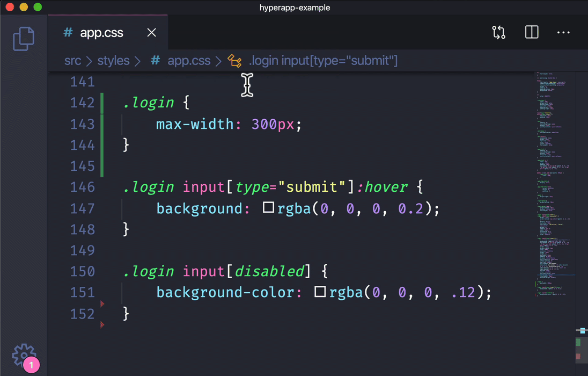Click line number 146 in the gutter

pyautogui.click(x=82, y=187)
